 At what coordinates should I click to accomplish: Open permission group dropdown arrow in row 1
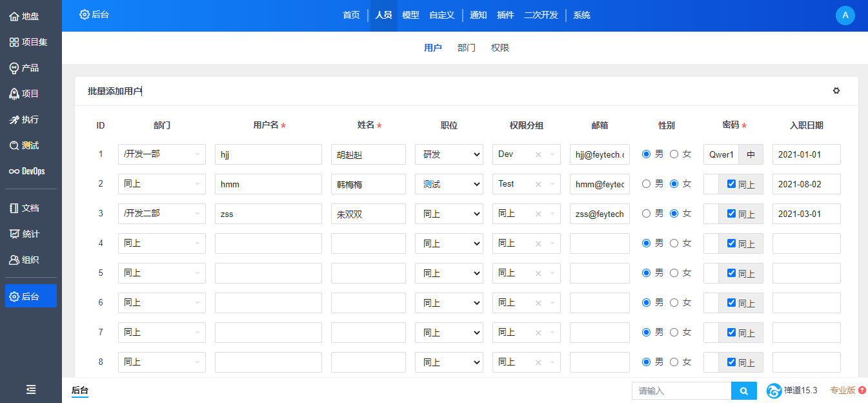pyautogui.click(x=552, y=154)
